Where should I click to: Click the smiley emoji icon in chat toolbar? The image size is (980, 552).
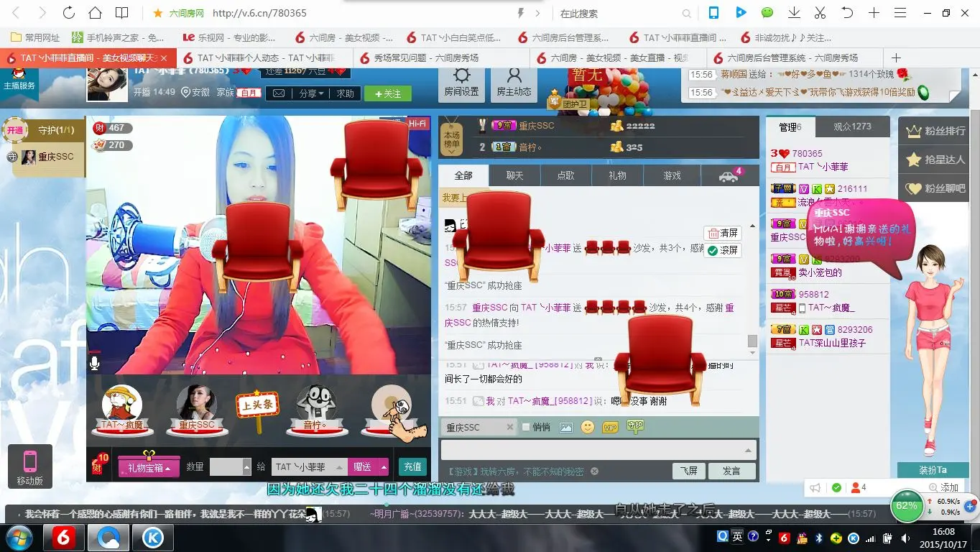click(588, 427)
